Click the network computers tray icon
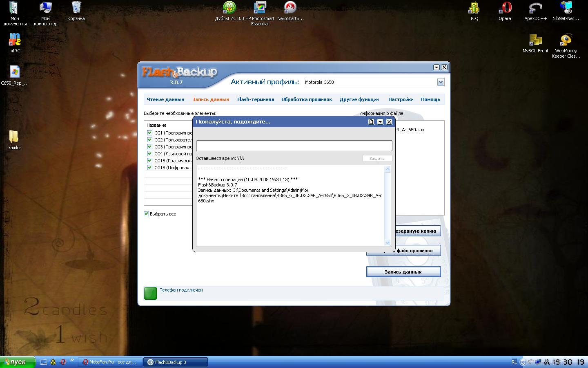This screenshot has width=588, height=368. tap(539, 362)
